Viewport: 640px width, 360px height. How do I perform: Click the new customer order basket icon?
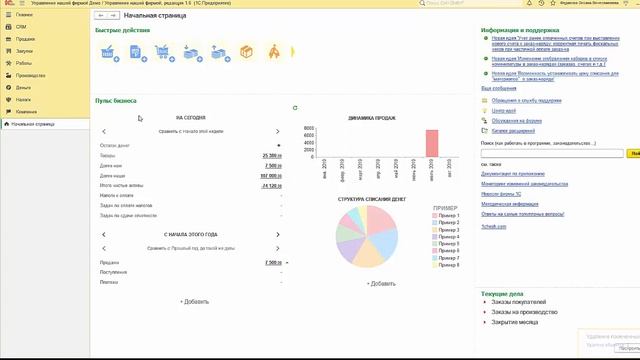point(109,53)
